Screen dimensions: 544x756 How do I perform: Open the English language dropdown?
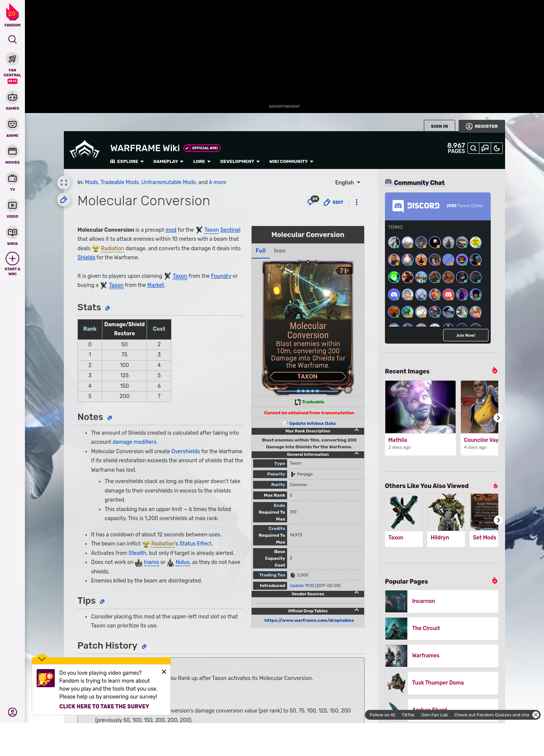tap(348, 183)
